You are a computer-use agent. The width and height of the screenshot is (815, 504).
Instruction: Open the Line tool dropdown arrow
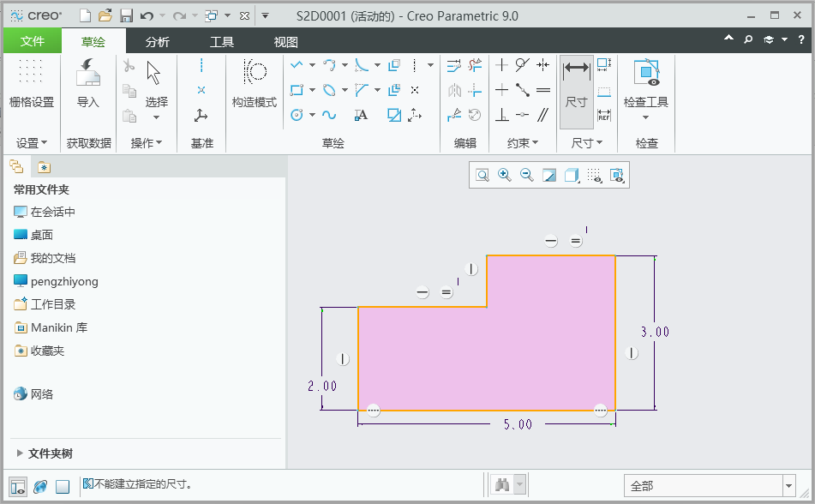click(312, 65)
